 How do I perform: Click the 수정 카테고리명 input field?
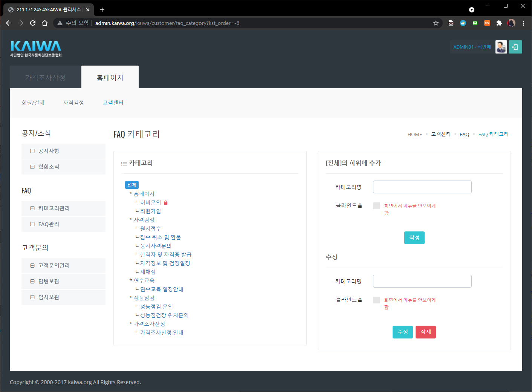422,281
